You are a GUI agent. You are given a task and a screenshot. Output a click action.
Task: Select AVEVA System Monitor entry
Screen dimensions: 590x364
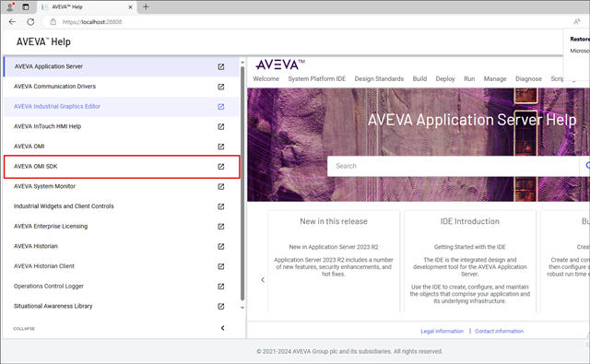point(121,186)
